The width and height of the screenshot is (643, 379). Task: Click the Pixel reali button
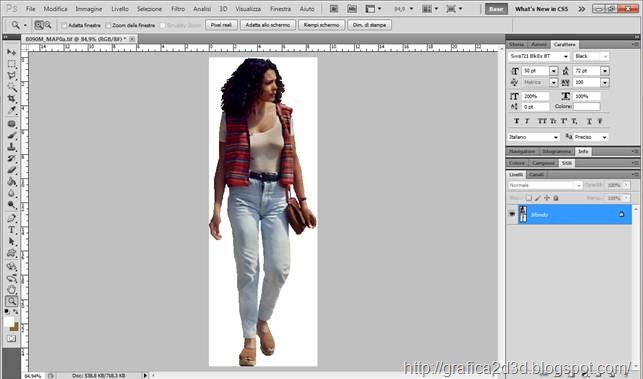(x=221, y=25)
